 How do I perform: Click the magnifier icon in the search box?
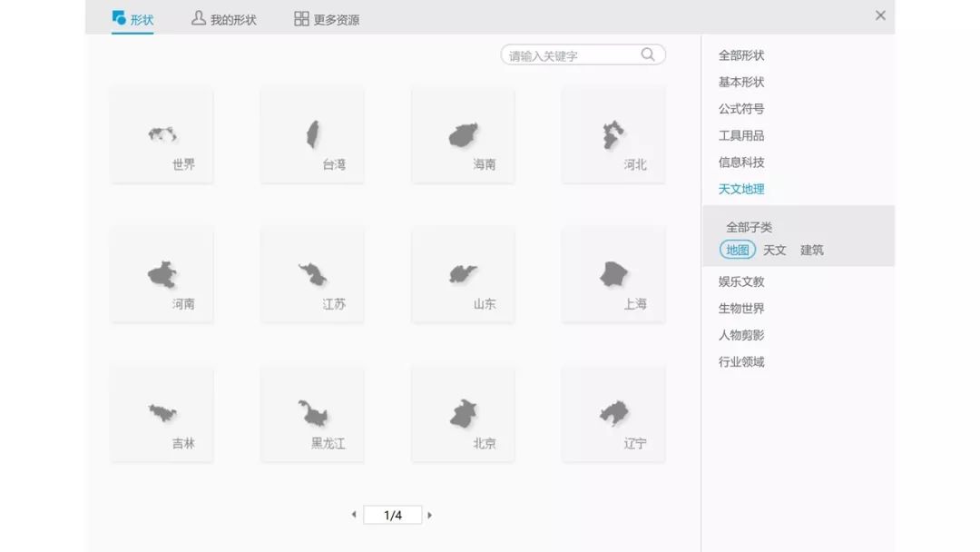tap(647, 54)
